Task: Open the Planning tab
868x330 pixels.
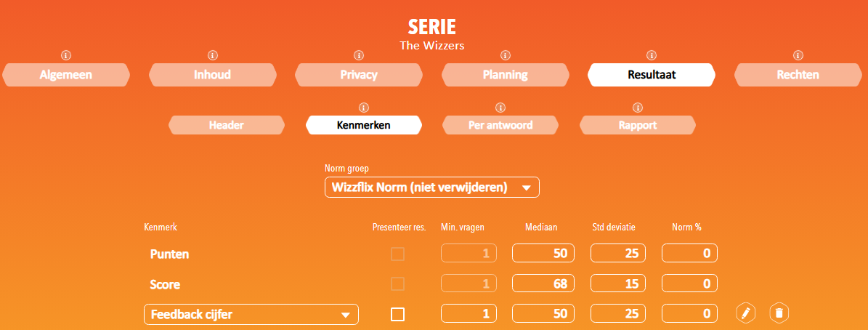Action: coord(505,75)
